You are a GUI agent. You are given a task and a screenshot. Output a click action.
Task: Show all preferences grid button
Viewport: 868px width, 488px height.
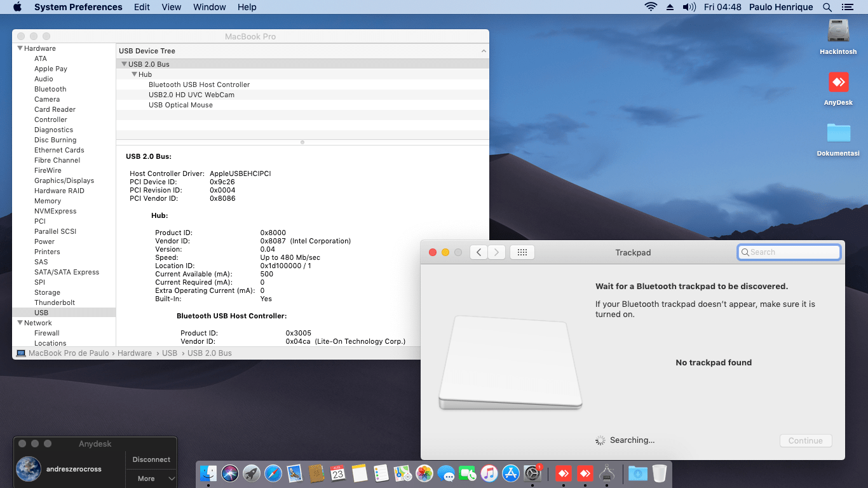tap(522, 252)
